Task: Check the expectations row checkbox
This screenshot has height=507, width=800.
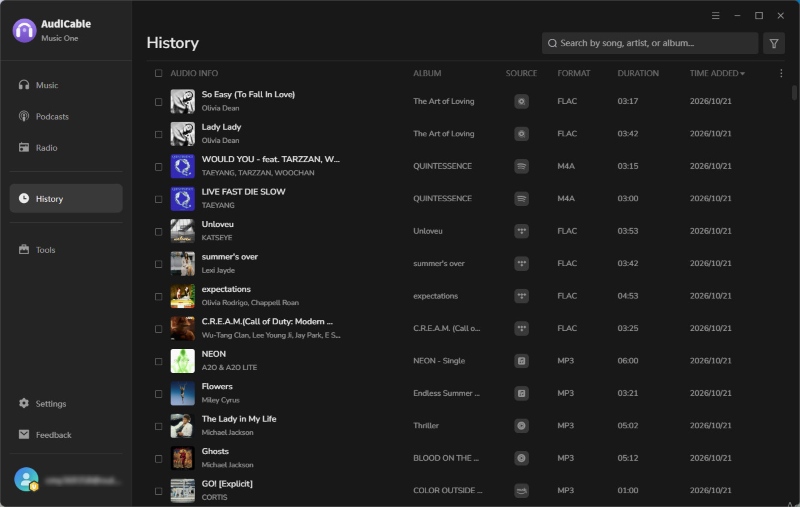Action: click(159, 297)
